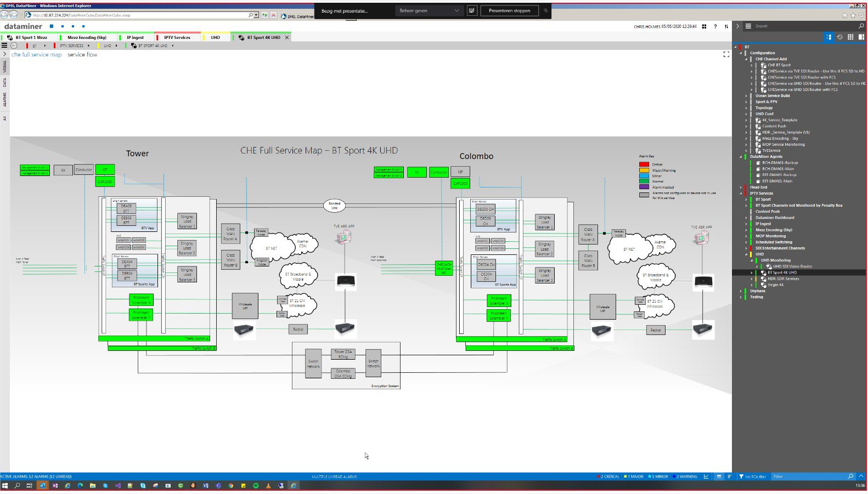The width and height of the screenshot is (868, 494).
Task: Click the CHE BT Sport service icon
Action: tap(763, 65)
